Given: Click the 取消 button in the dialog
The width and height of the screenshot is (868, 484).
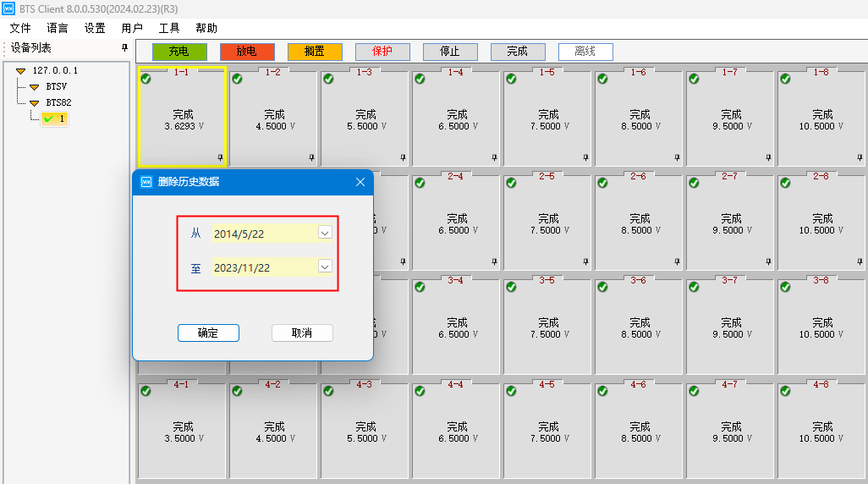Looking at the screenshot, I should pos(302,333).
